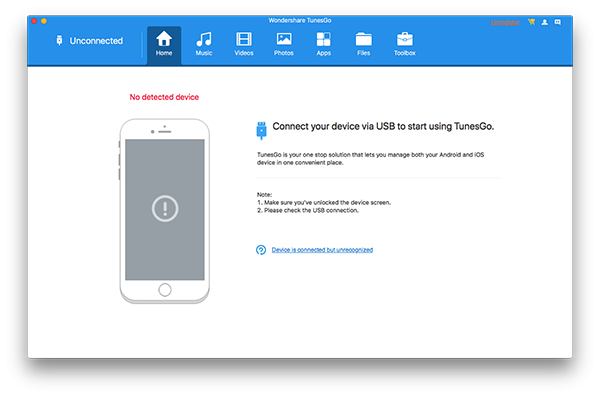
Task: Open the Toolbox briefcase icon
Action: (x=405, y=39)
